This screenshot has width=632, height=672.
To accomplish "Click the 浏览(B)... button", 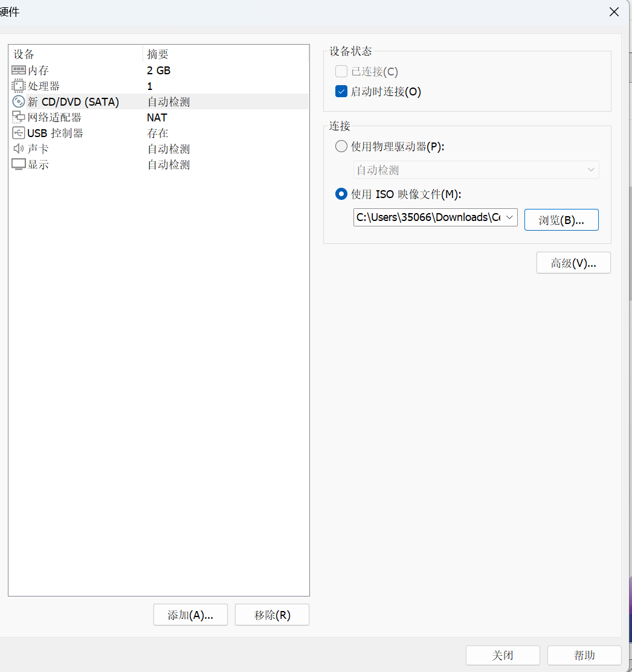I will click(x=561, y=220).
